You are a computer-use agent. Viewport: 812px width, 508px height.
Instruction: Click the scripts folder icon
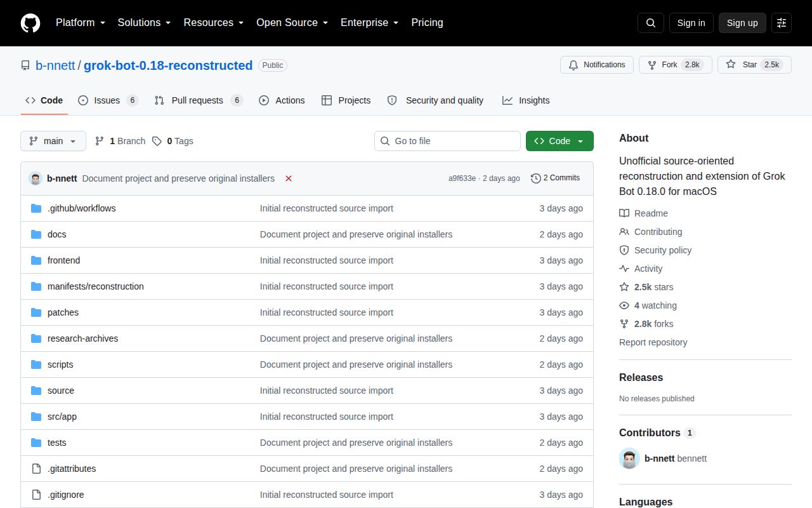[36, 364]
